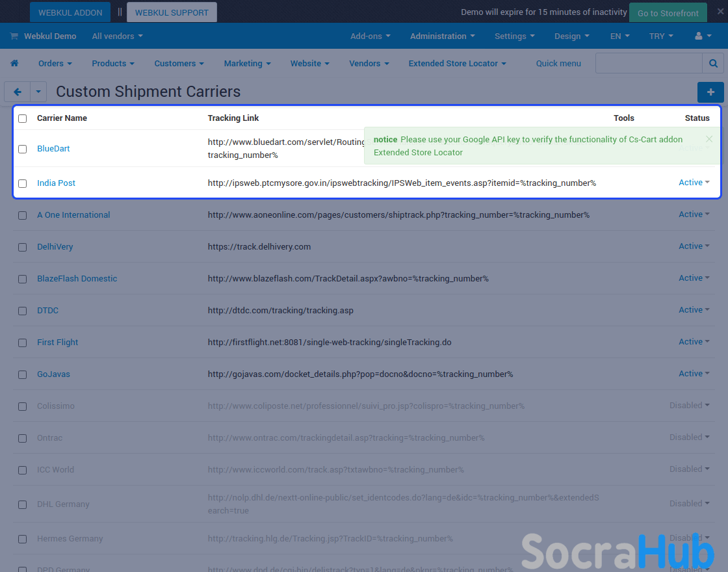Check the BlazeFlash Domestic checkbox
Image resolution: width=728 pixels, height=572 pixels.
pos(22,279)
